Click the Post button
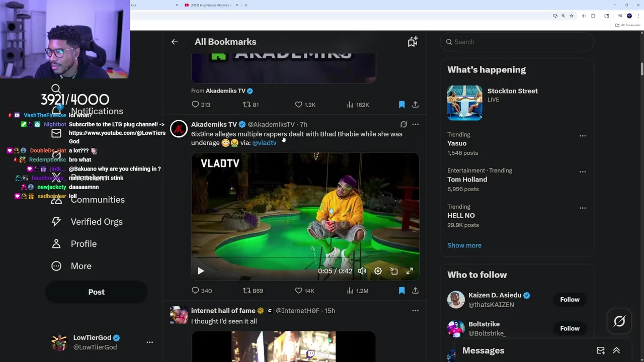 (97, 292)
